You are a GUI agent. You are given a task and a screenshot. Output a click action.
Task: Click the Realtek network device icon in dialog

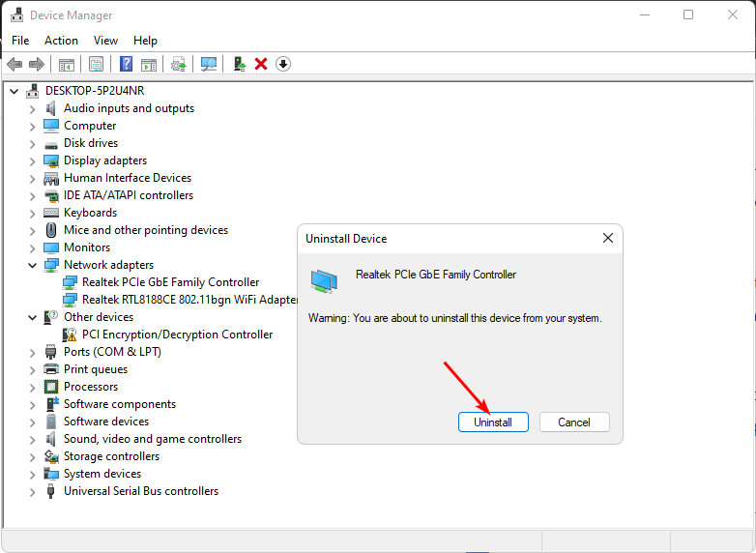point(324,281)
